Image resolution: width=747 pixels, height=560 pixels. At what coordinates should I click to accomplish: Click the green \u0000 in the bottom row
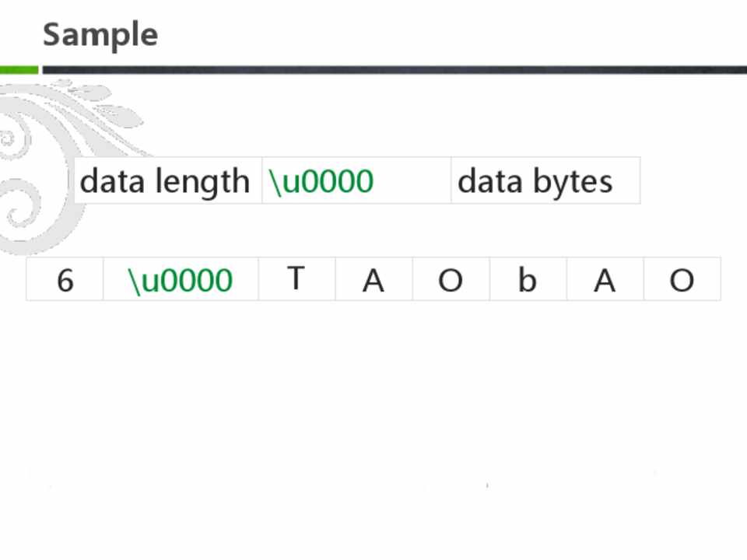click(181, 280)
